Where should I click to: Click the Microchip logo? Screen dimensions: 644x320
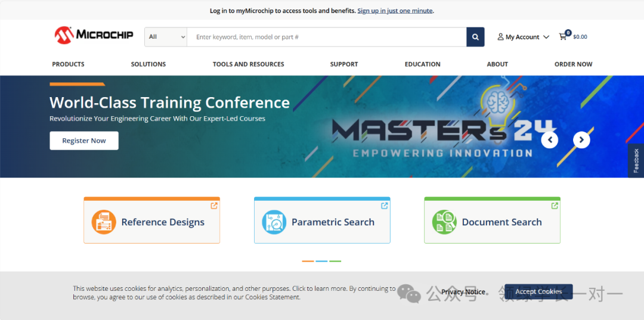[x=94, y=35]
